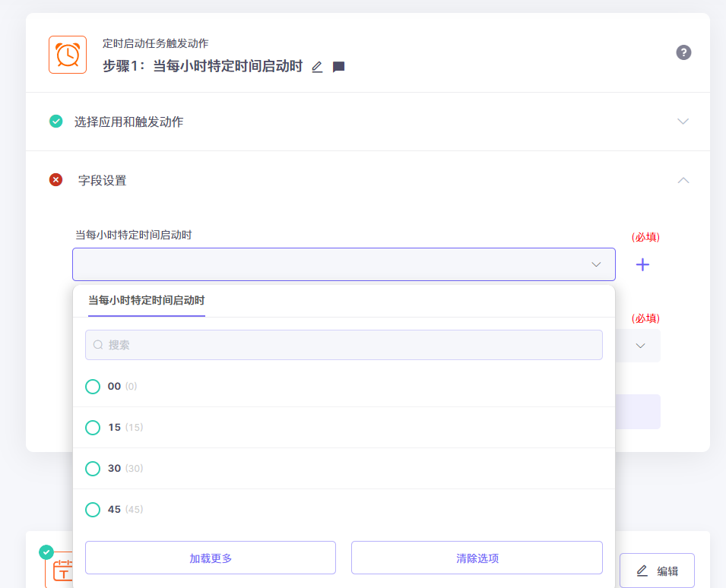
Task: Click the alarm clock trigger app icon
Action: point(67,55)
